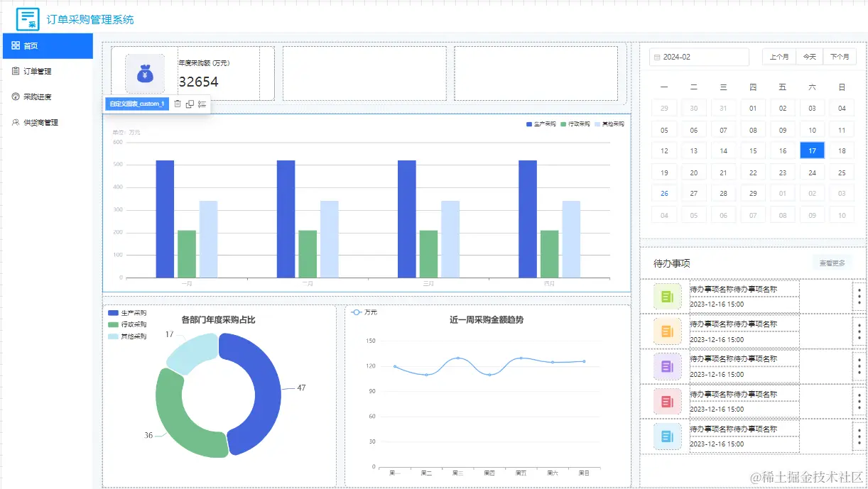Go to previous month with 上个月
Viewport: 868px width, 489px height.
(779, 57)
